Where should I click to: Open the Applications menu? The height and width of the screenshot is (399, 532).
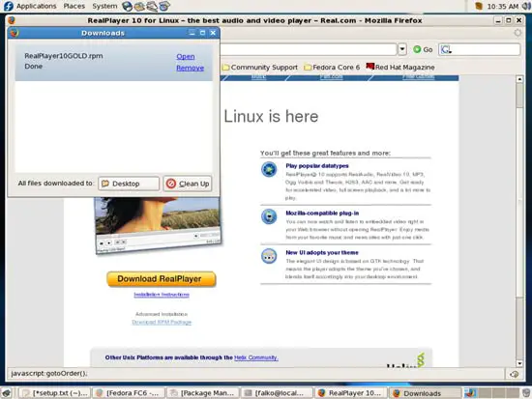[37, 6]
